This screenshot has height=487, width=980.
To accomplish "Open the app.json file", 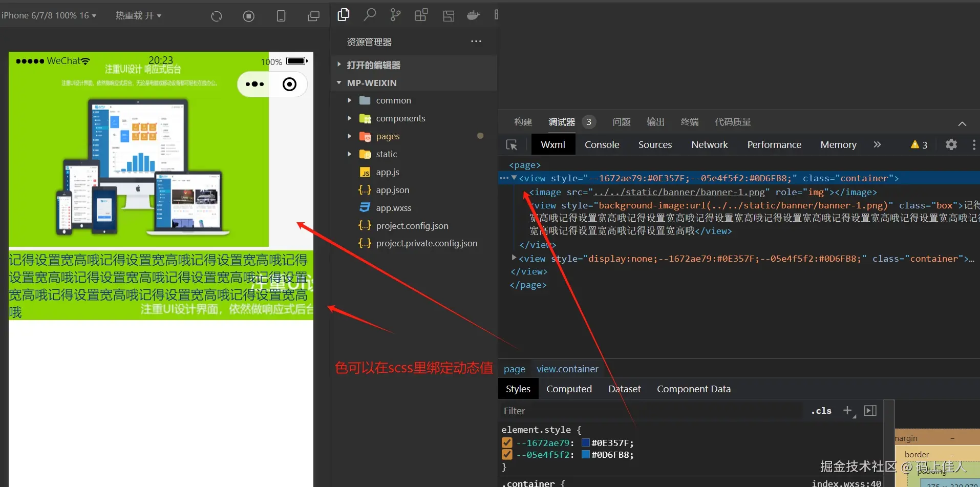I will (393, 190).
